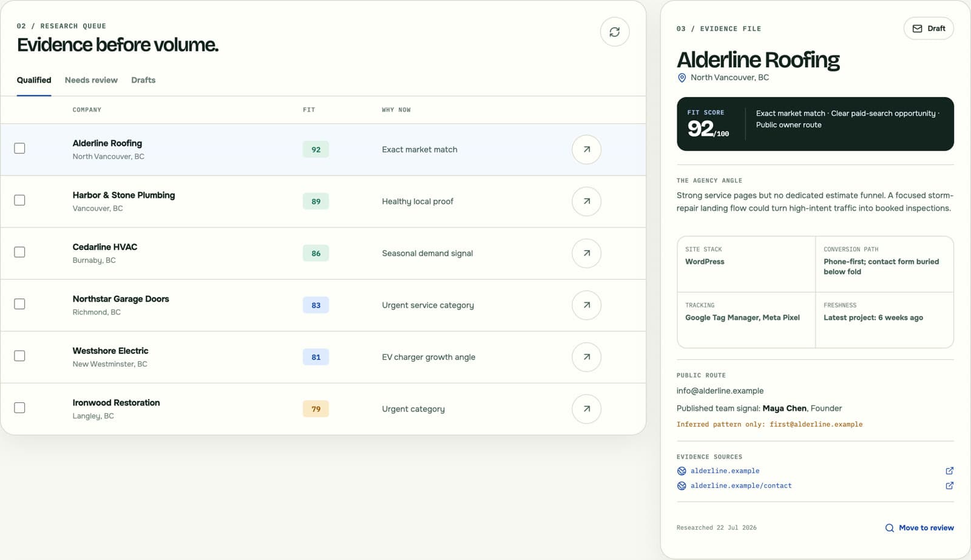Click 'Latest project: 6 weeks ago' value
The image size is (971, 560).
point(873,317)
